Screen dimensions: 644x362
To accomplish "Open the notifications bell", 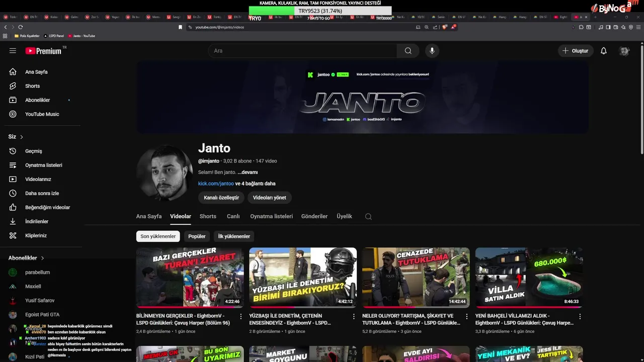I will point(604,51).
